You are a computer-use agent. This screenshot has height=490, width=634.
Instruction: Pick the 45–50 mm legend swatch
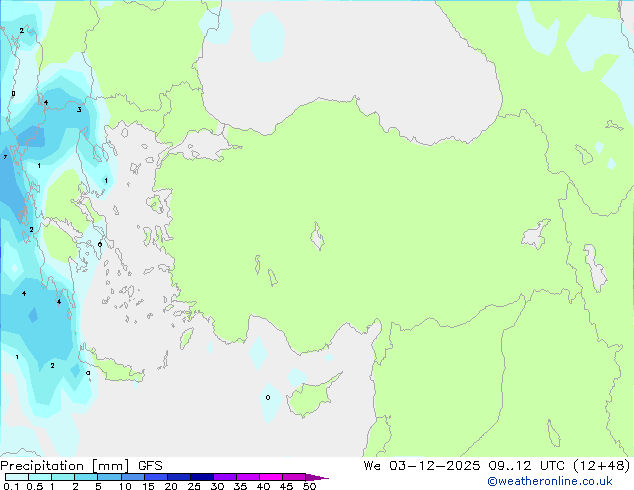pos(294,477)
